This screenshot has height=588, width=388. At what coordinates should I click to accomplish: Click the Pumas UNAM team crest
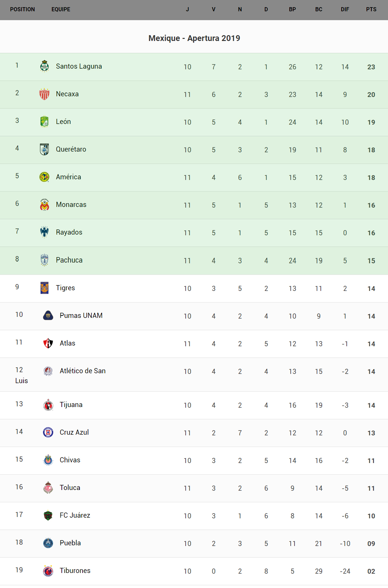(x=48, y=316)
